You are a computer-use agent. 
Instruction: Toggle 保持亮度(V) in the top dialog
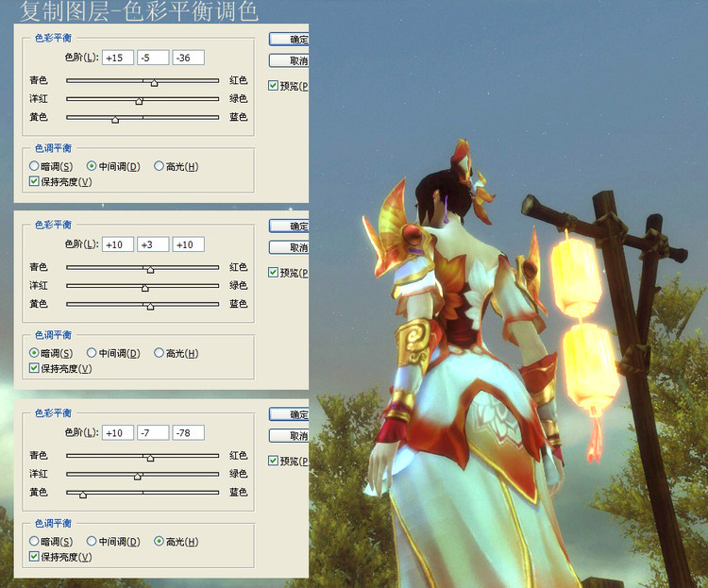[x=34, y=181]
